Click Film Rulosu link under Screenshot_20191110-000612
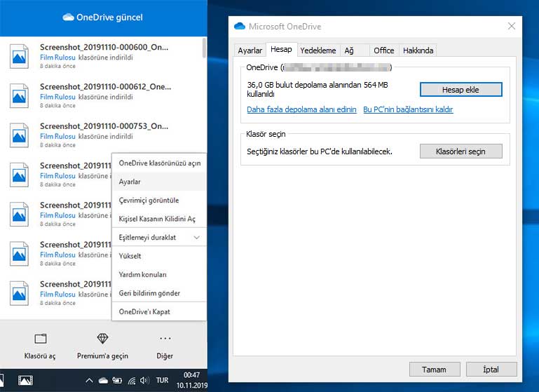Screen dimensions: 539x392 point(57,97)
